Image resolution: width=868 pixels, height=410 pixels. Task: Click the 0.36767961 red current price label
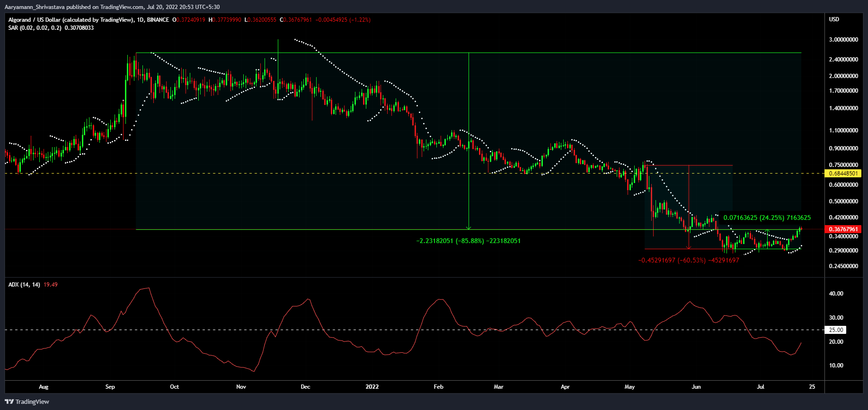click(x=843, y=229)
